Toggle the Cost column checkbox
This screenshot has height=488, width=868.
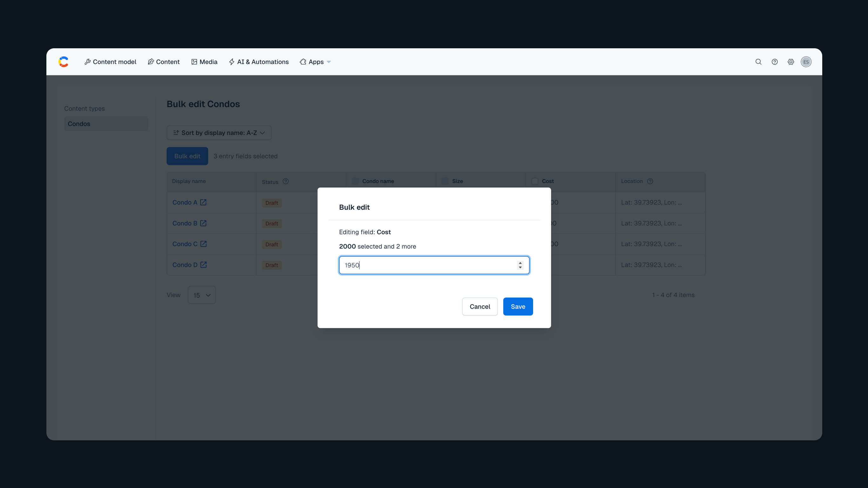(x=535, y=181)
